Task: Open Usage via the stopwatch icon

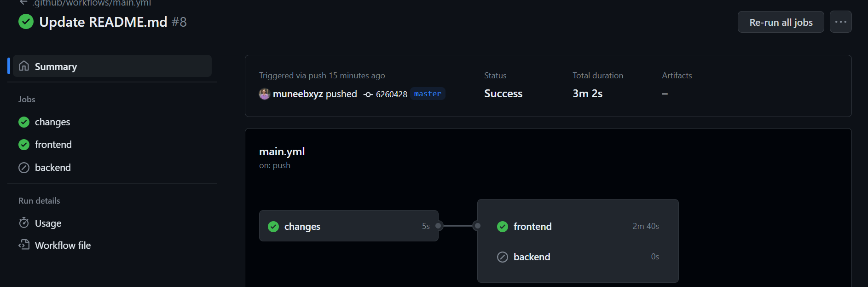Action: [x=23, y=223]
